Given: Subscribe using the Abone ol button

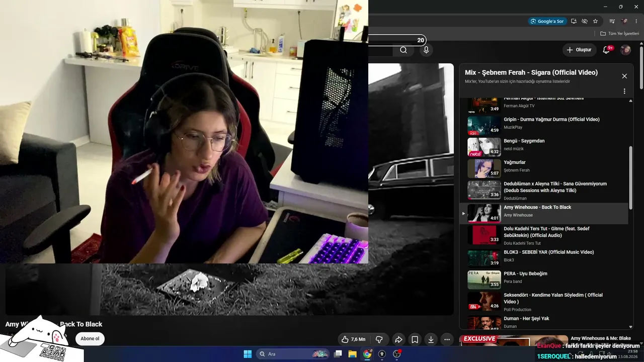Looking at the screenshot, I should [x=90, y=338].
